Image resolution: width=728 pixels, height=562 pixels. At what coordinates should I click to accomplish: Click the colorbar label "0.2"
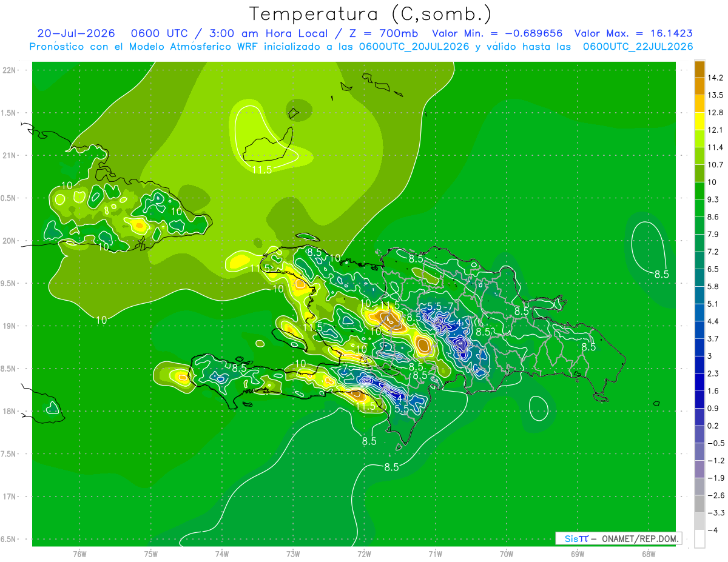coord(713,425)
